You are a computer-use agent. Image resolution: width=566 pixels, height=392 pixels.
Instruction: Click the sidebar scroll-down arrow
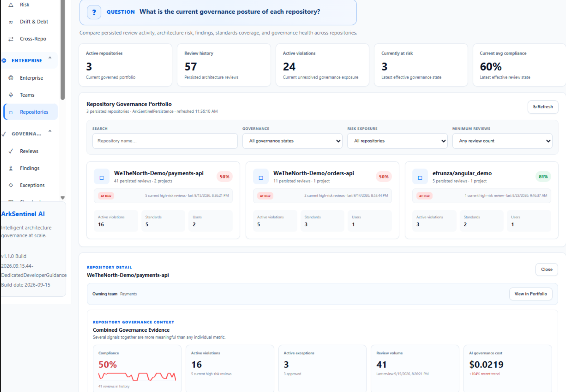coord(63,198)
